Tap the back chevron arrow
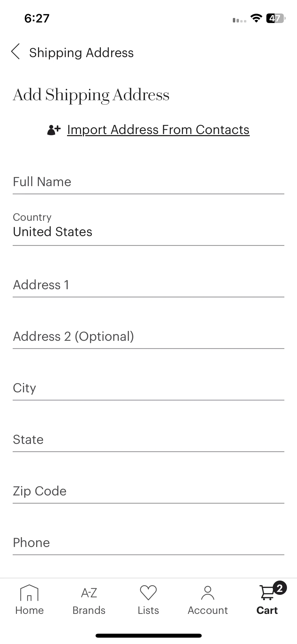This screenshot has width=297, height=644. pyautogui.click(x=15, y=51)
